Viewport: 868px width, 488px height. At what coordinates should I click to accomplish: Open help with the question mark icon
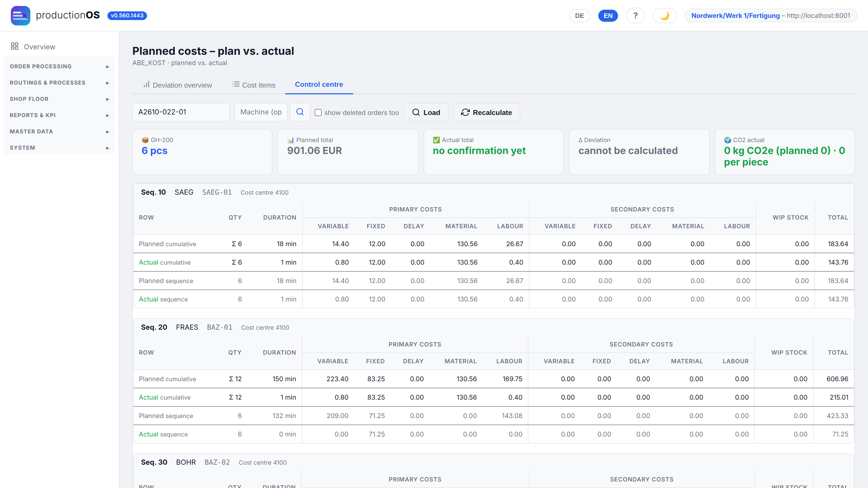(x=635, y=15)
